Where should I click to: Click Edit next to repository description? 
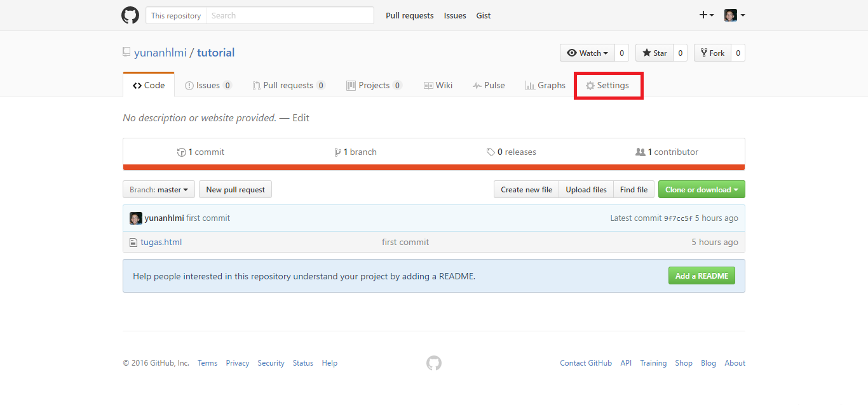(301, 117)
